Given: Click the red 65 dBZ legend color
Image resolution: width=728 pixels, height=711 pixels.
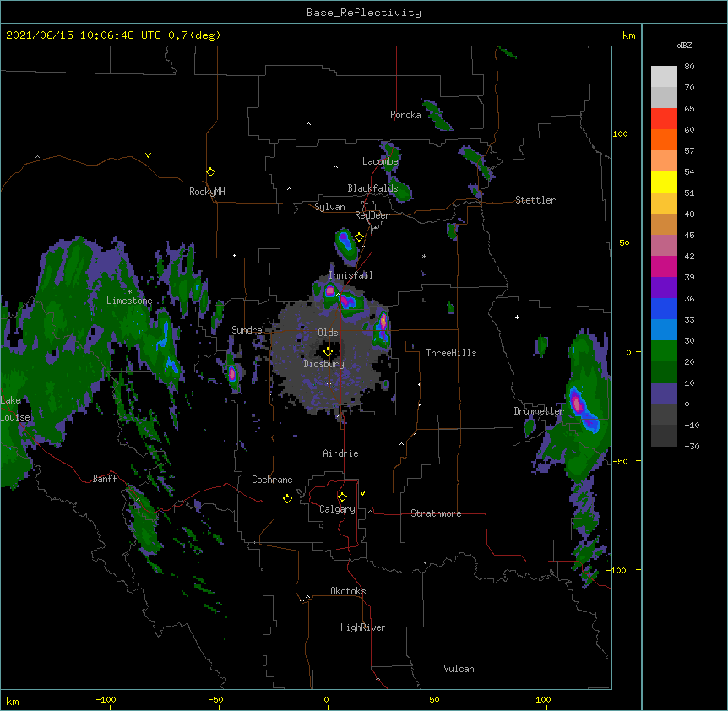Looking at the screenshot, I should click(x=664, y=118).
